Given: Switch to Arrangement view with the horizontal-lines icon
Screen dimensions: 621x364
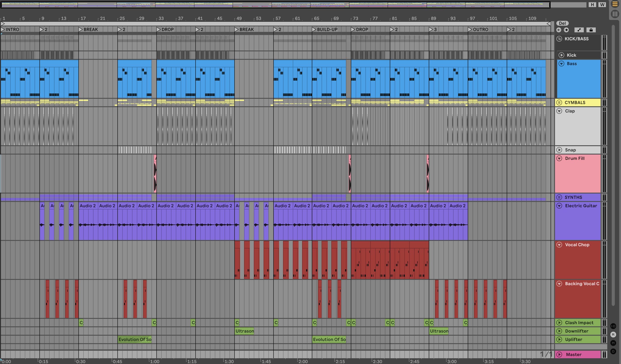Looking at the screenshot, I should coord(615,4).
